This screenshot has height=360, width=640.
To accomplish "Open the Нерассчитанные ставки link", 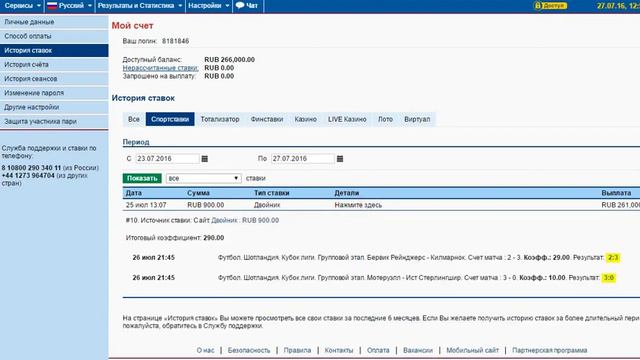I will (160, 68).
